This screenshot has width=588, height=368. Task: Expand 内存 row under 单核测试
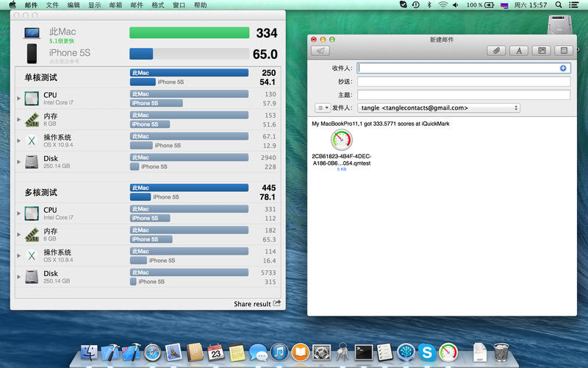(x=18, y=119)
